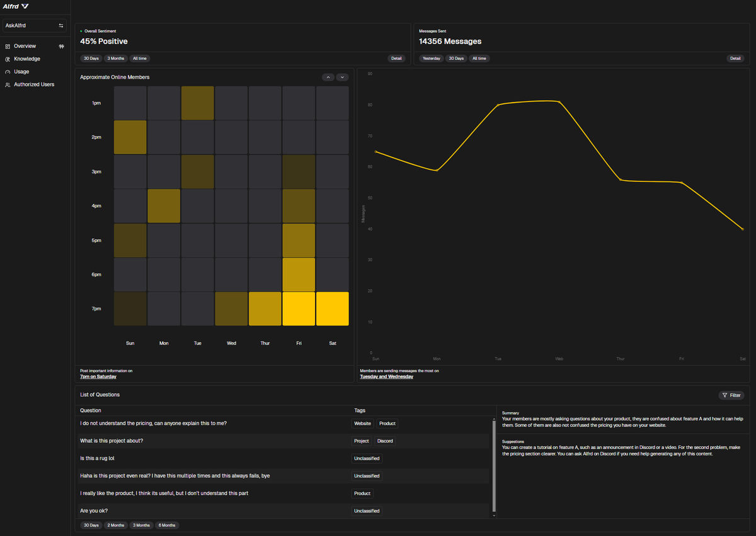756x536 pixels.
Task: Click the Sunday data point on line chart
Action: (375, 152)
